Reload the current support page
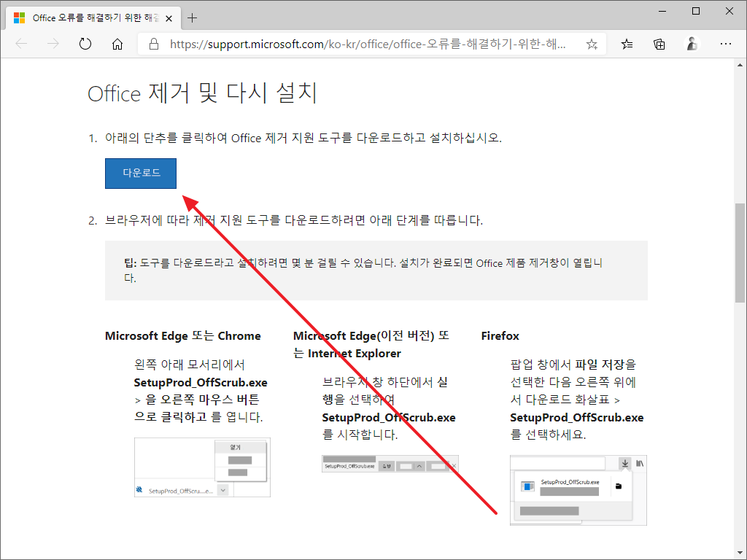Viewport: 747px width, 560px height. [85, 44]
